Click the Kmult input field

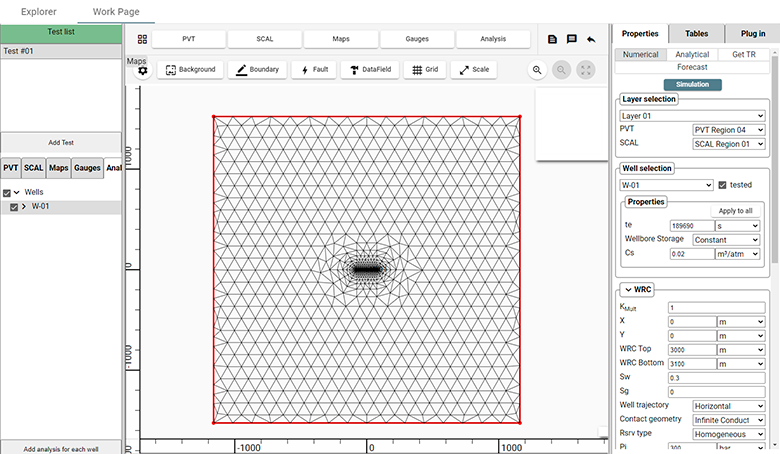click(716, 307)
